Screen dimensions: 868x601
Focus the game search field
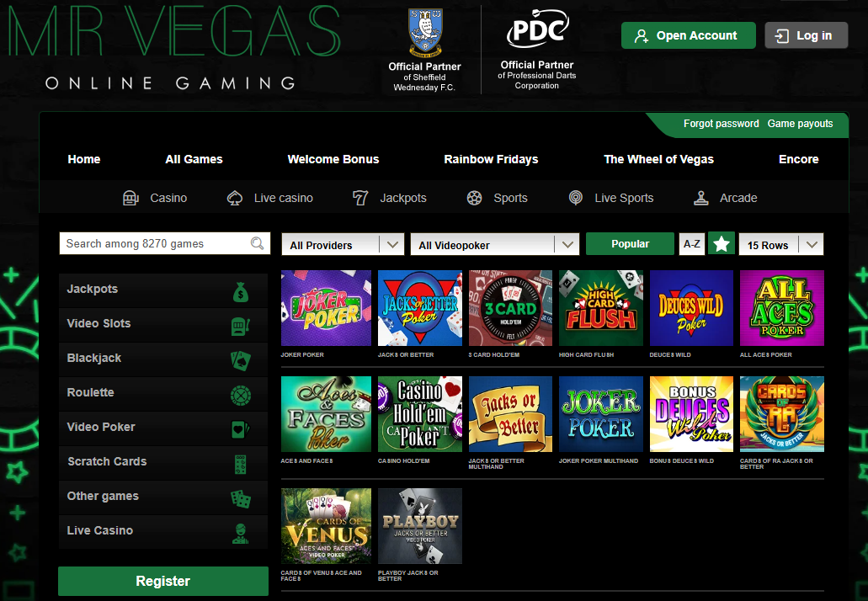(x=164, y=243)
